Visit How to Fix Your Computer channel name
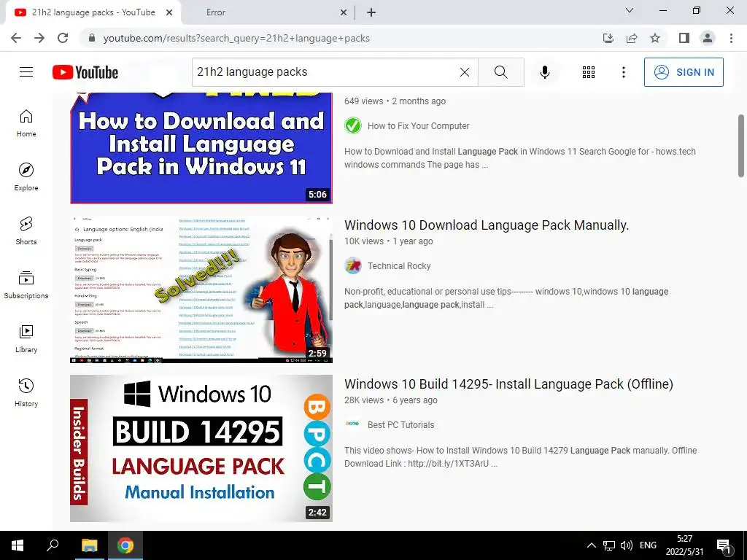Viewport: 747px width, 560px height. [x=418, y=125]
